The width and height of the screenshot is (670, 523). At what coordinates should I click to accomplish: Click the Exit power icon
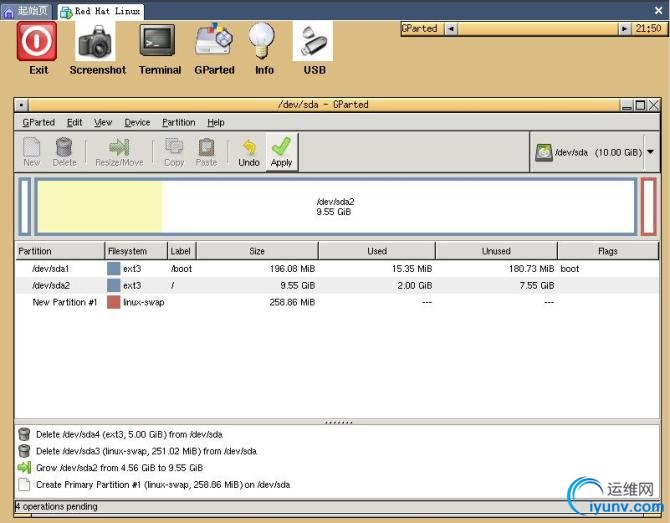tap(37, 42)
